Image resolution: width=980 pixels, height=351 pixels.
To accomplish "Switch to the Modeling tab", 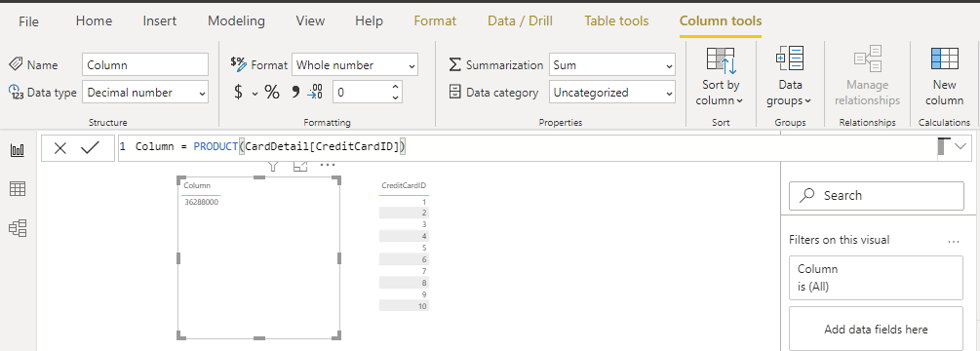I will (236, 21).
